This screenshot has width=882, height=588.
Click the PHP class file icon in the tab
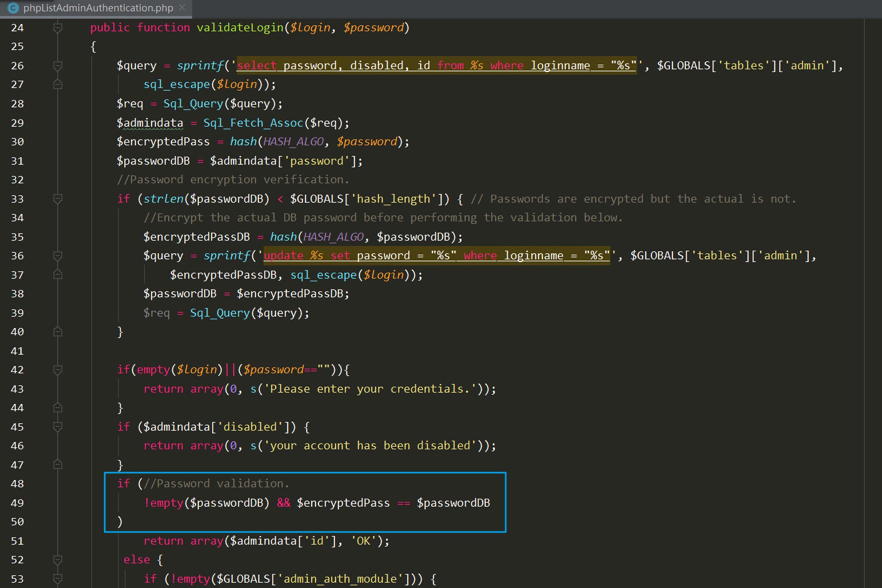13,8
